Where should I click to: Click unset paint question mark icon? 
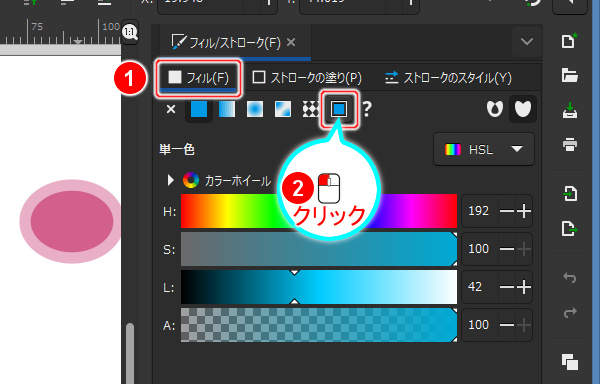[x=367, y=109]
